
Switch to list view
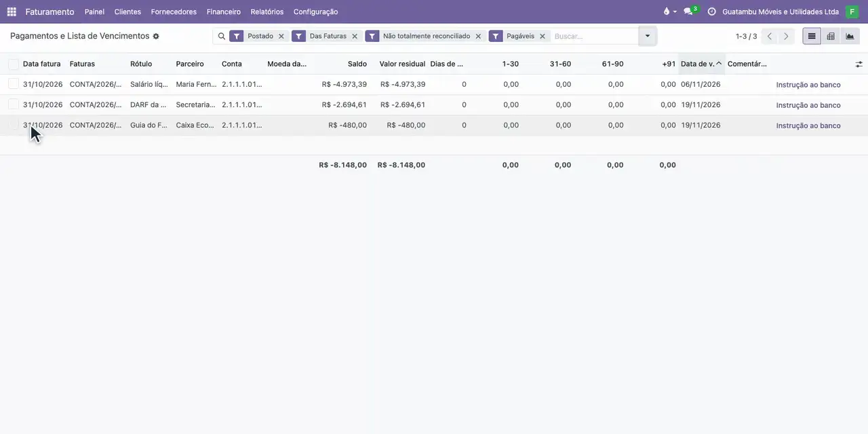pos(812,36)
